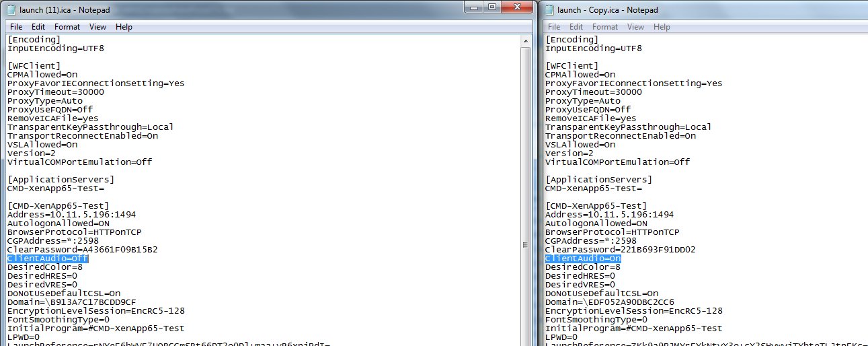Click ProxyFavorIEConnectionSetting=Yes in left window
The image size is (868, 346).
click(x=96, y=83)
